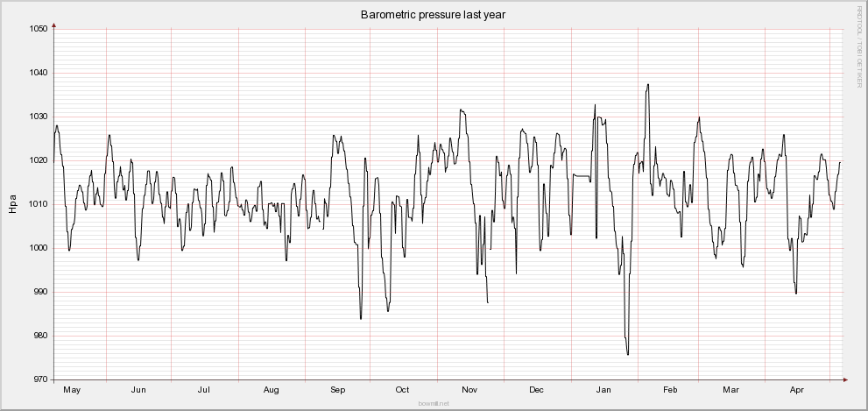Select the 970 tick label at axis bottom
The width and height of the screenshot is (868, 411).
click(39, 379)
